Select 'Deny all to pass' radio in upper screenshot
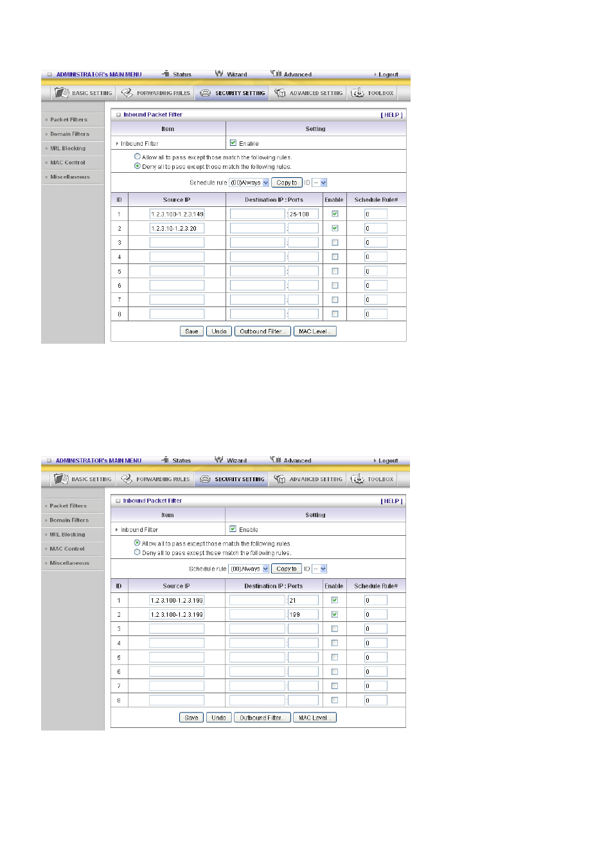Screen dimensions: 613x868 click(x=138, y=166)
